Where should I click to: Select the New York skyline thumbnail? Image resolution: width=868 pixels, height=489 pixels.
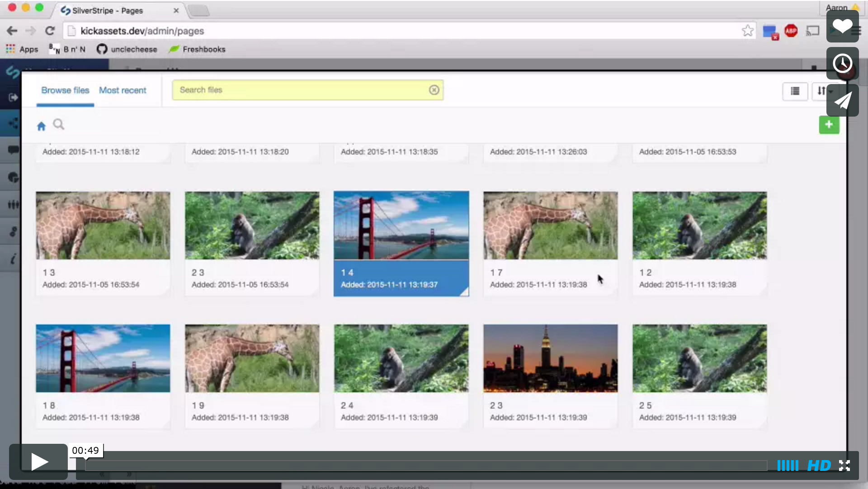tap(550, 358)
